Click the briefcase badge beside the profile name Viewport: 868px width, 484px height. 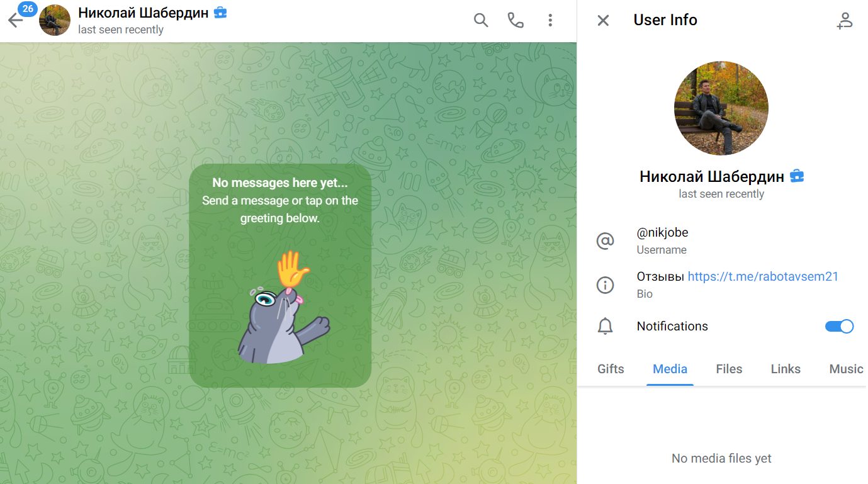(x=797, y=176)
